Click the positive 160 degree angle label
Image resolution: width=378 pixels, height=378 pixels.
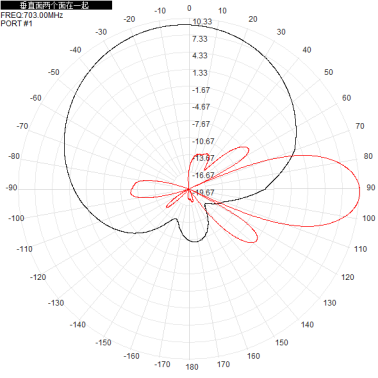point(253,356)
